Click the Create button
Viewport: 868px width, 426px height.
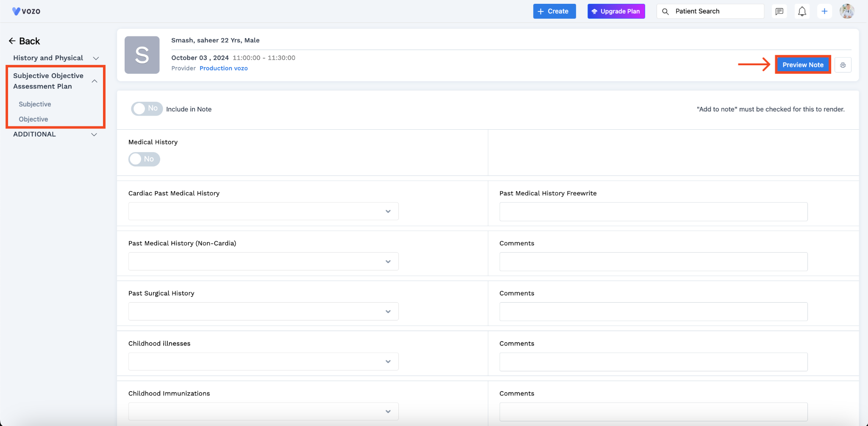point(554,11)
